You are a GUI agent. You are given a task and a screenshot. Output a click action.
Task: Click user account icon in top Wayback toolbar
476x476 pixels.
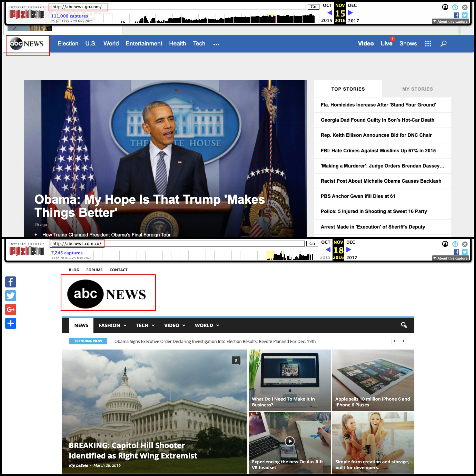coord(445,7)
